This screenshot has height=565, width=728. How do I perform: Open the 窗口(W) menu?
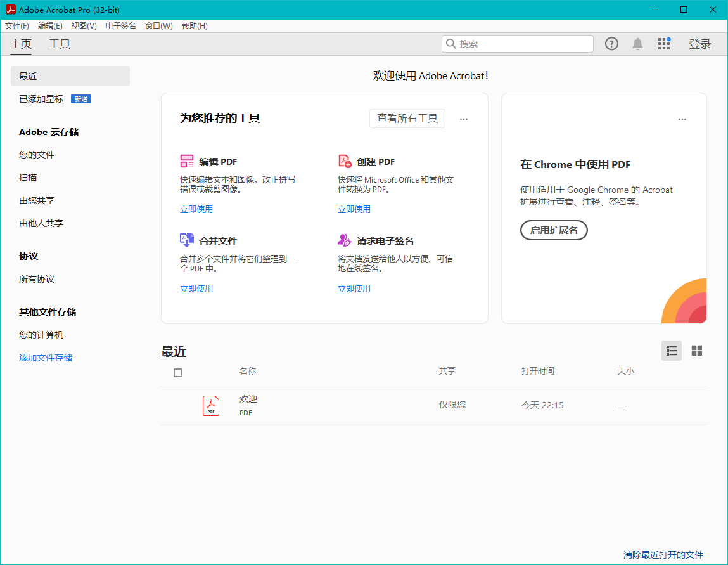[x=159, y=26]
